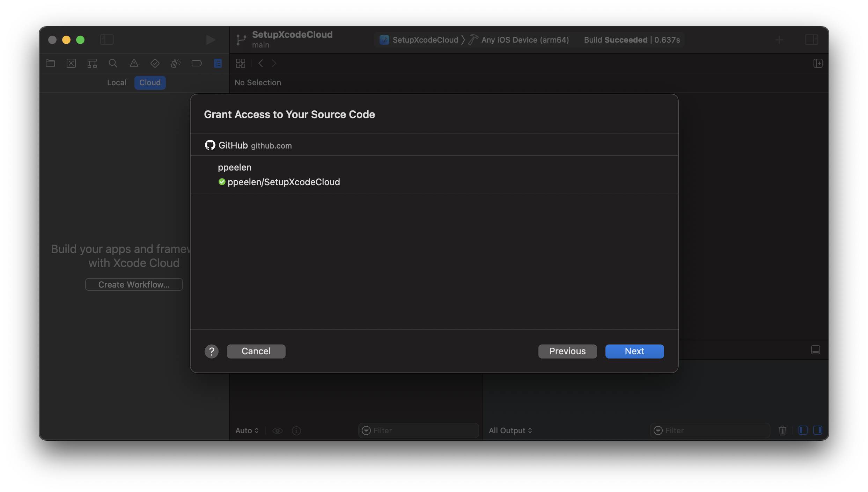
Task: Click the console Filter field
Action: click(x=710, y=430)
